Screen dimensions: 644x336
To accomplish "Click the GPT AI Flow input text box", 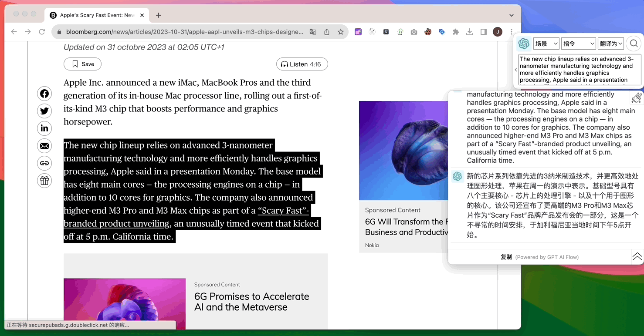I will [x=580, y=70].
